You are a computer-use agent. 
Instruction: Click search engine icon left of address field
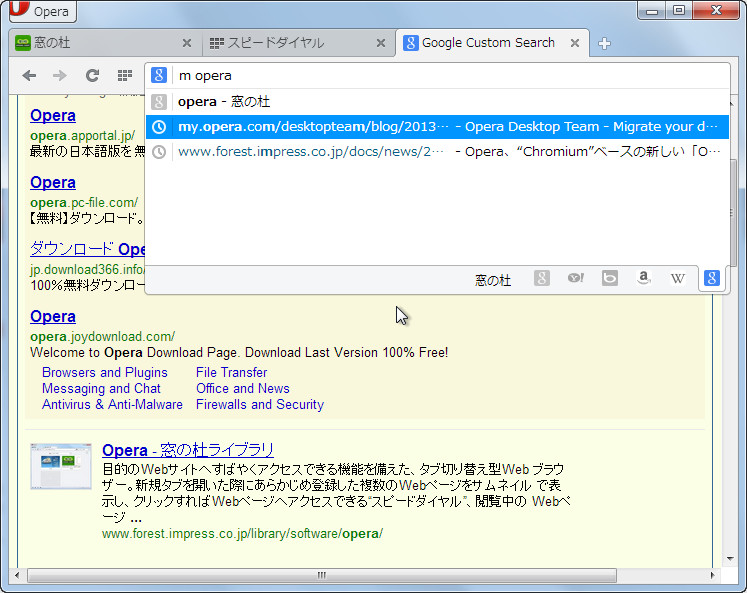159,75
